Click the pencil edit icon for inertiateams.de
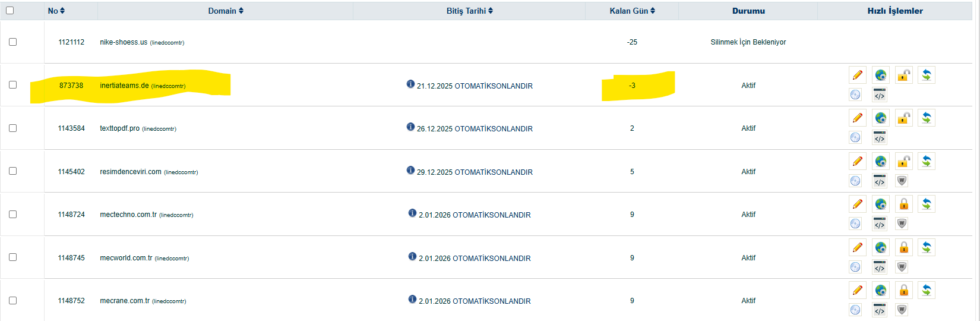Screen dimensions: 980x321 (857, 75)
